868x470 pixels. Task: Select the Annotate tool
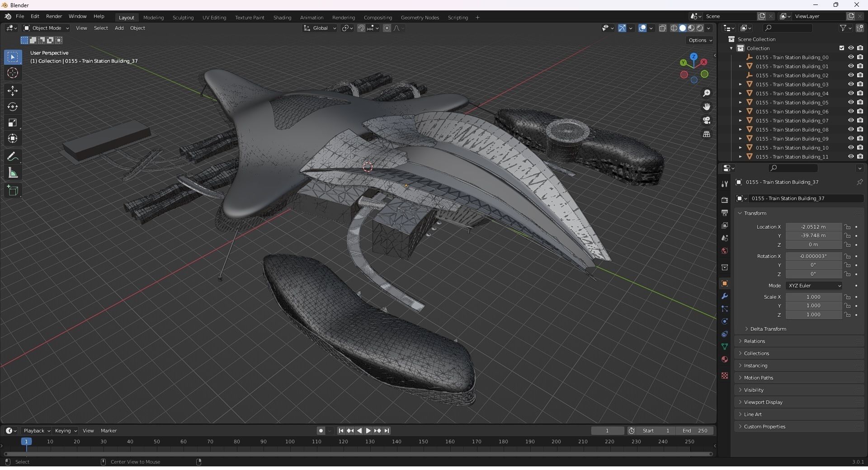13,157
